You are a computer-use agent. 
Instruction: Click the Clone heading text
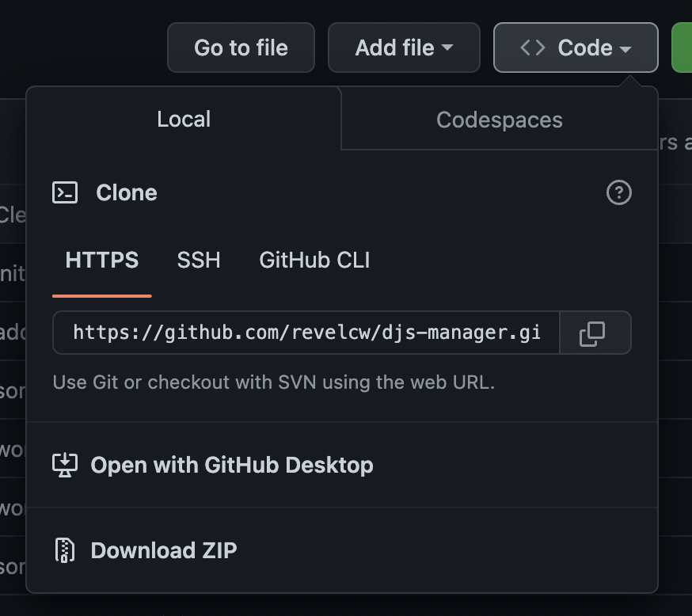[x=127, y=193]
